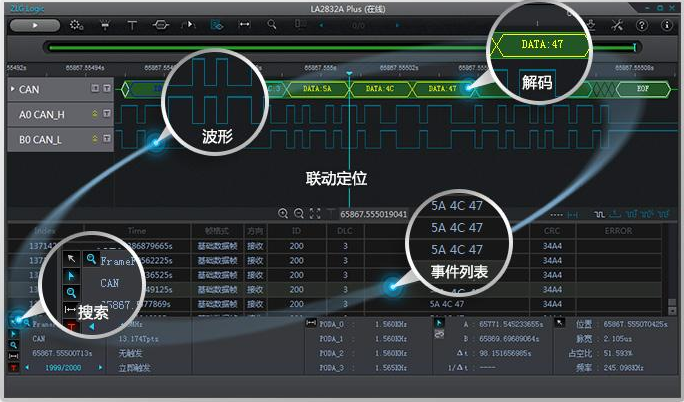
Task: Open the wrench tools icon
Action: [x=617, y=25]
